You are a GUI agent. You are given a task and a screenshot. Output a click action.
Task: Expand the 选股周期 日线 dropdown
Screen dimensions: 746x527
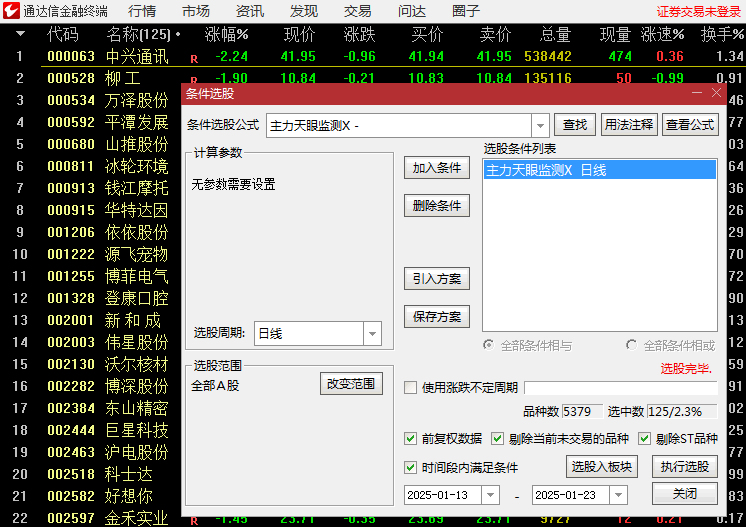[x=373, y=334]
